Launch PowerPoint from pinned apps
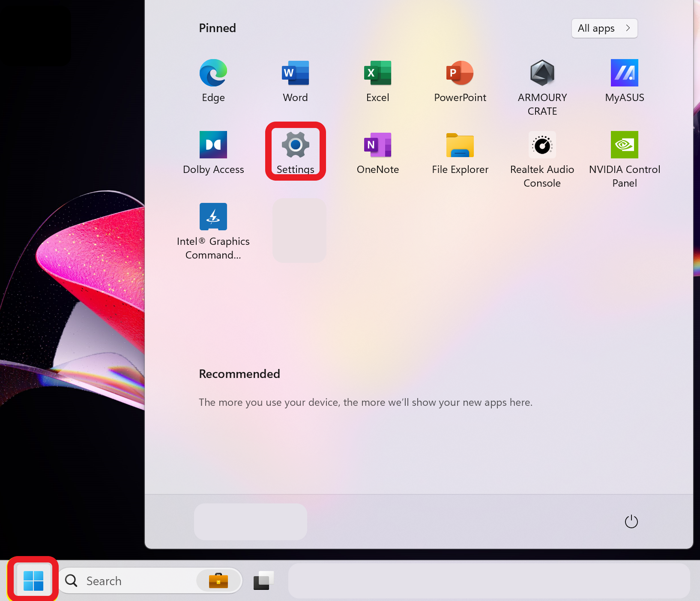 (x=460, y=81)
